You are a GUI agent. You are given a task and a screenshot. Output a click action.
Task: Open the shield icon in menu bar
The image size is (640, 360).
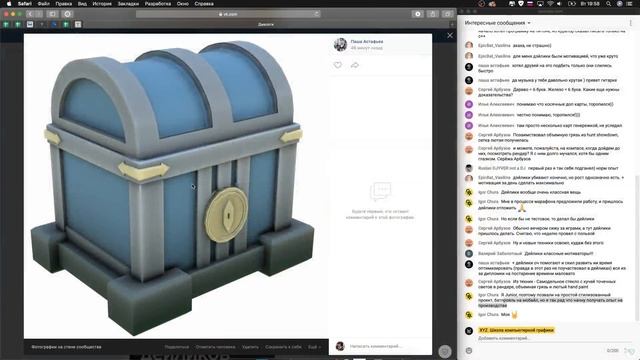(x=521, y=4)
